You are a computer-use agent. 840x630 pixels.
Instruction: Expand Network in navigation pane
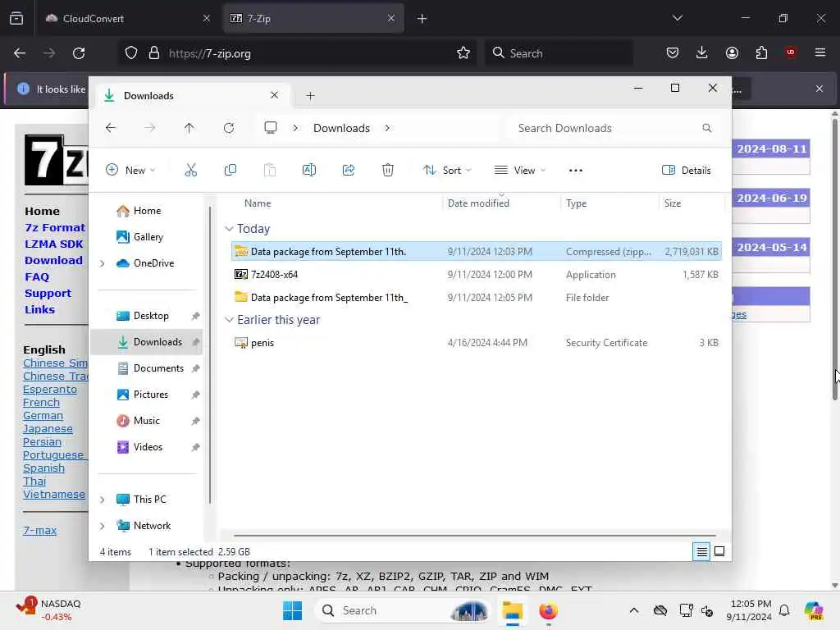pos(102,526)
